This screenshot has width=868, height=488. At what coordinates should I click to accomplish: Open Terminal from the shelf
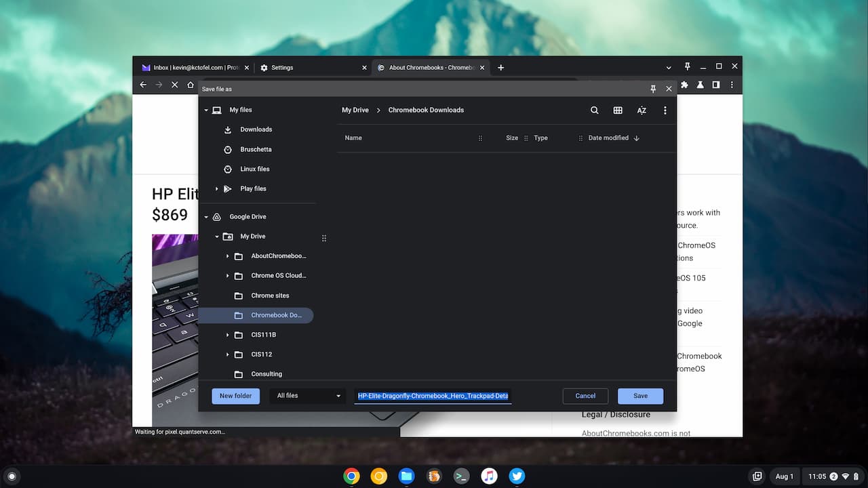(461, 476)
